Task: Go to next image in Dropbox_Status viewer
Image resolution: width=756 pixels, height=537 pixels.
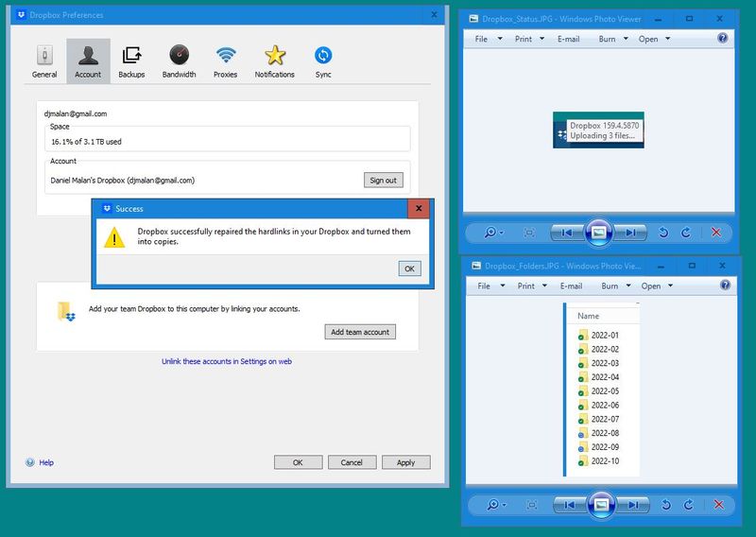Action: click(x=629, y=233)
